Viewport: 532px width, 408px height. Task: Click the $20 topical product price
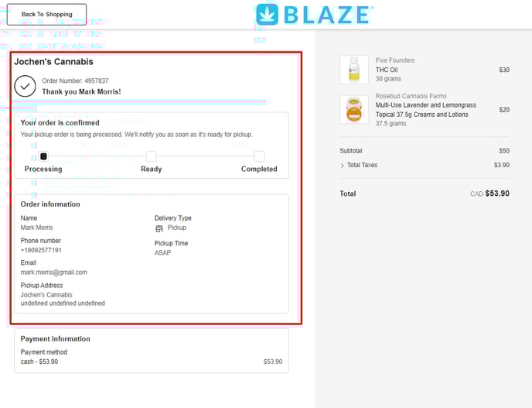pos(504,110)
